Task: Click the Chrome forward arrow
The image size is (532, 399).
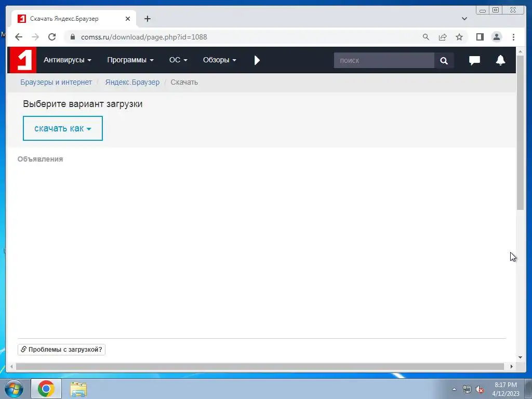Action: (35, 37)
